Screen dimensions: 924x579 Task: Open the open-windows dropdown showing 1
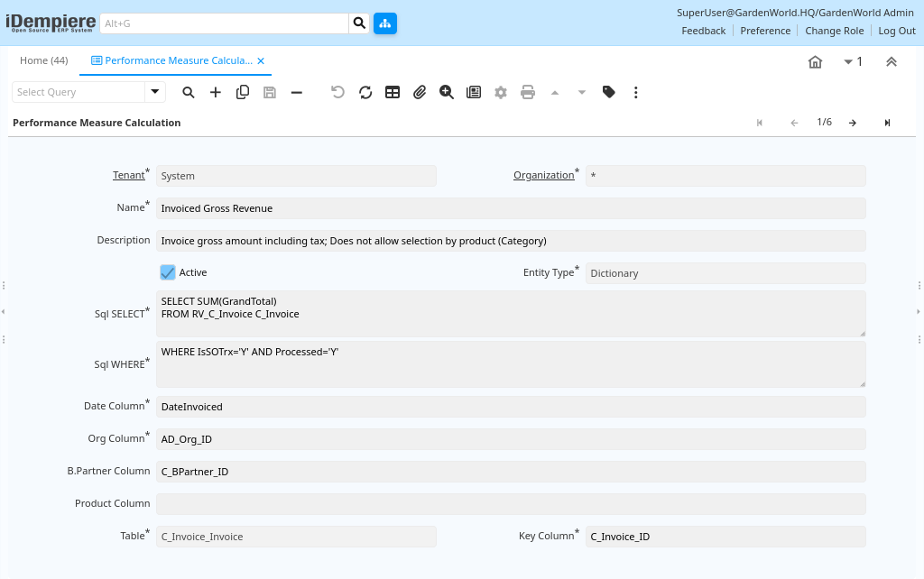(853, 62)
